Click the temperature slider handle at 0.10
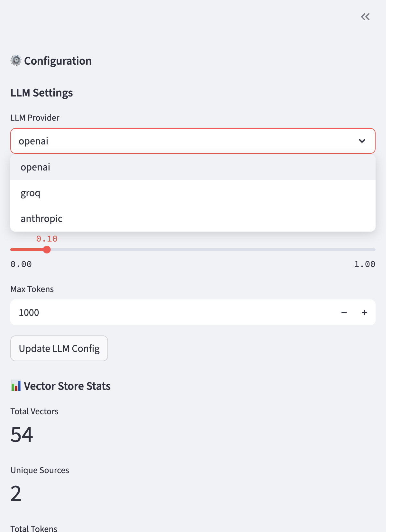 pos(47,250)
